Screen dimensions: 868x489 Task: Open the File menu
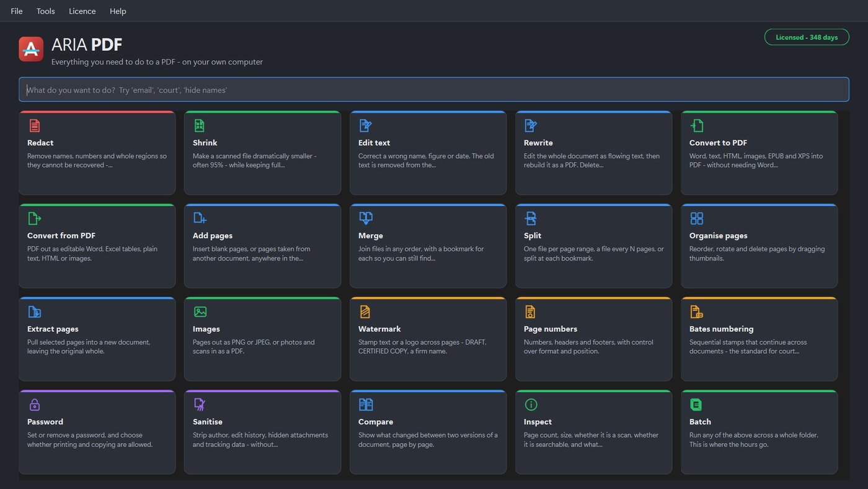coord(17,11)
